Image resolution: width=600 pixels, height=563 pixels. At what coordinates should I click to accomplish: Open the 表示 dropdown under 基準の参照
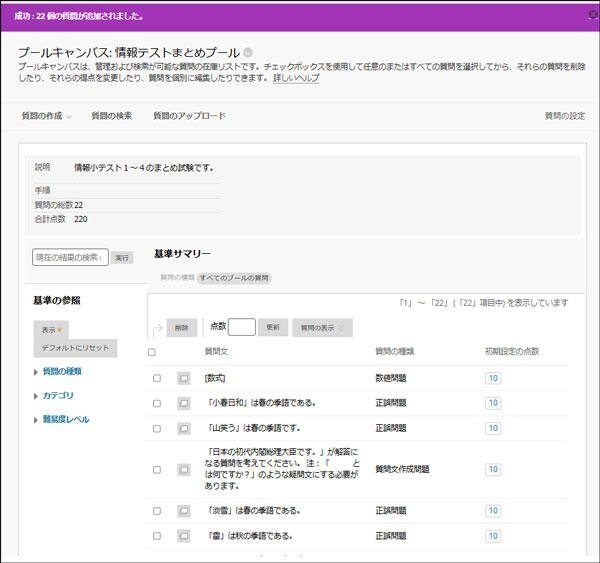click(x=51, y=330)
